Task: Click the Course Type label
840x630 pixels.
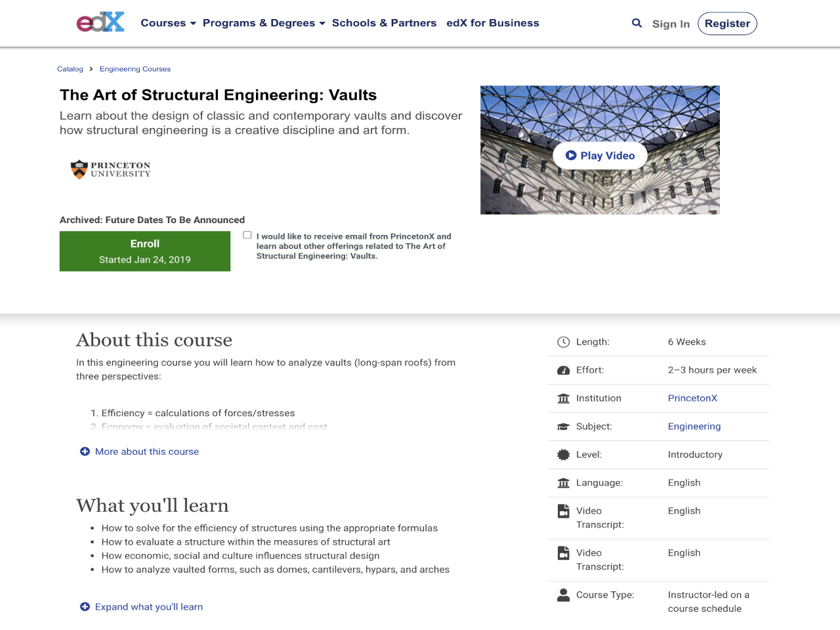Action: pos(605,595)
